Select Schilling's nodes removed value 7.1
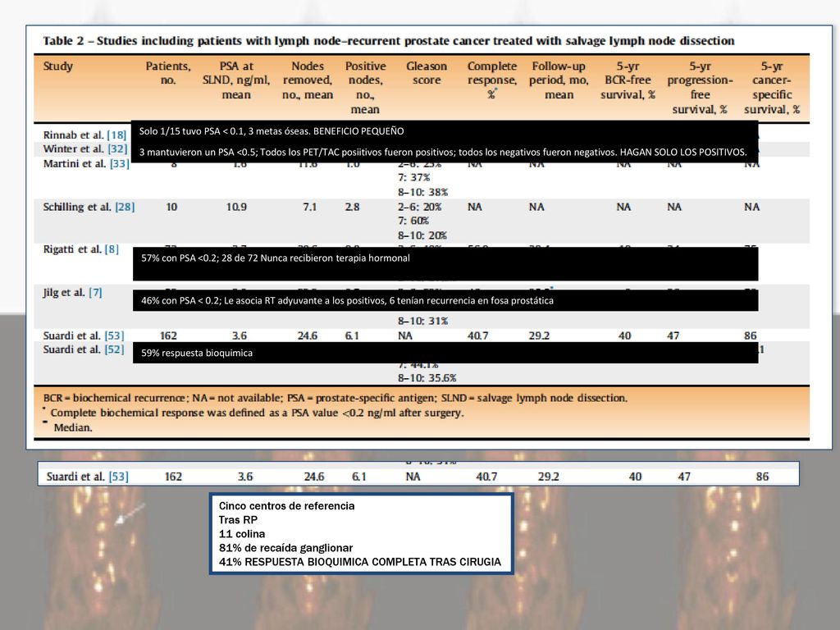Screen dimensions: 840x630 point(309,207)
